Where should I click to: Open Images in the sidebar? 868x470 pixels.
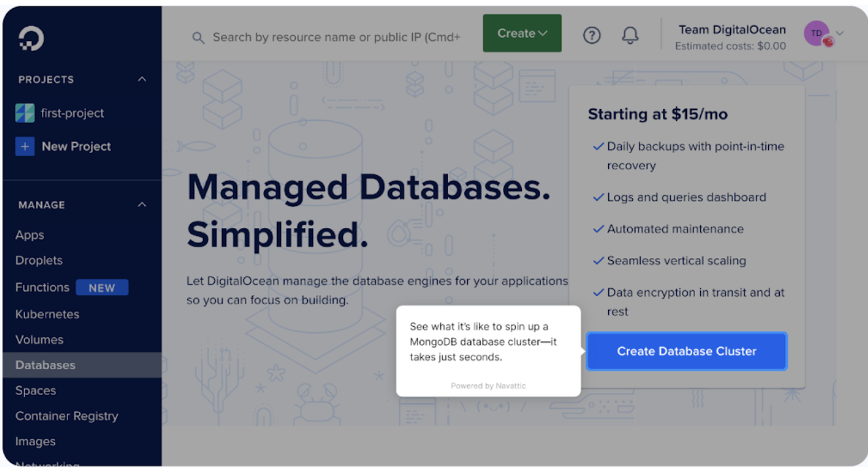tap(35, 441)
